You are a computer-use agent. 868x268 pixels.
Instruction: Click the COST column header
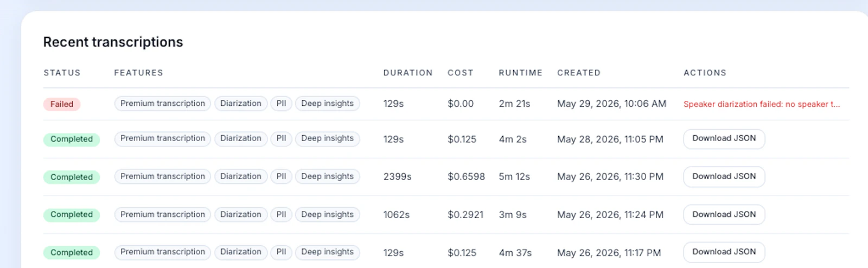point(461,73)
